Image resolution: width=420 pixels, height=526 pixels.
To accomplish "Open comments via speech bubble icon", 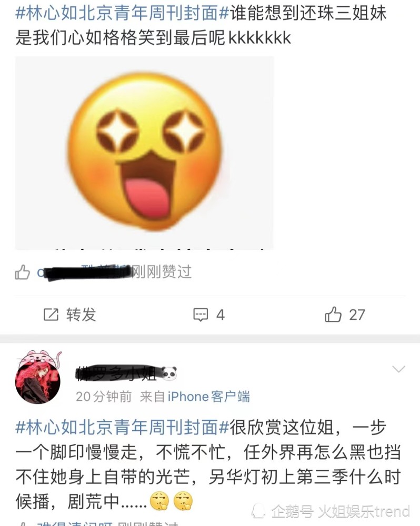I will click(x=201, y=315).
